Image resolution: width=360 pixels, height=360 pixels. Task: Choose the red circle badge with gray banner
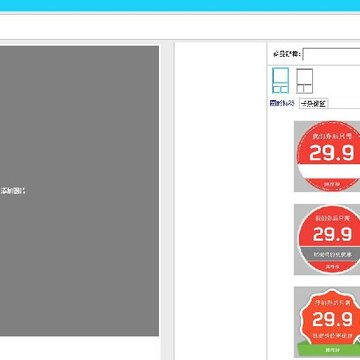point(327,240)
